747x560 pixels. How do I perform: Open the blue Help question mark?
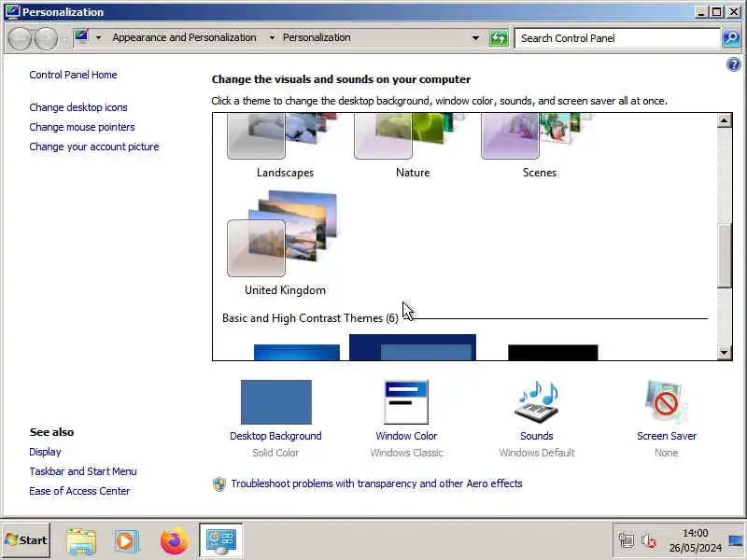[x=734, y=64]
